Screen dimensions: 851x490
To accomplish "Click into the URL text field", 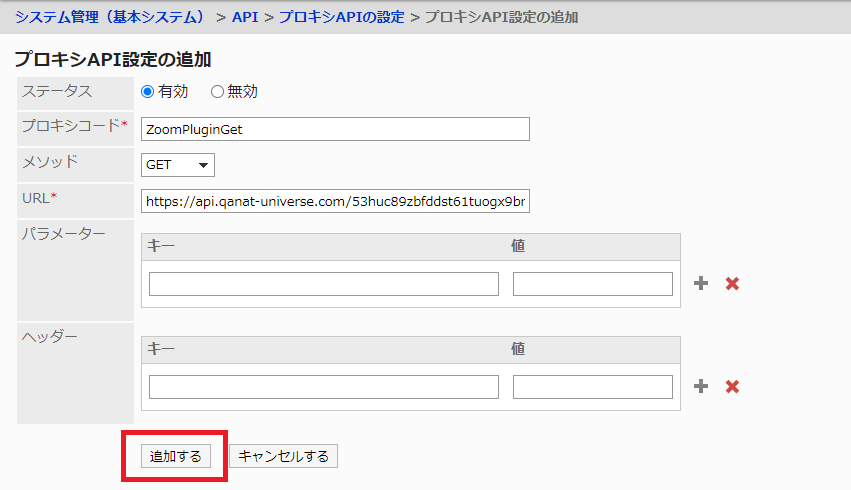I will (335, 201).
